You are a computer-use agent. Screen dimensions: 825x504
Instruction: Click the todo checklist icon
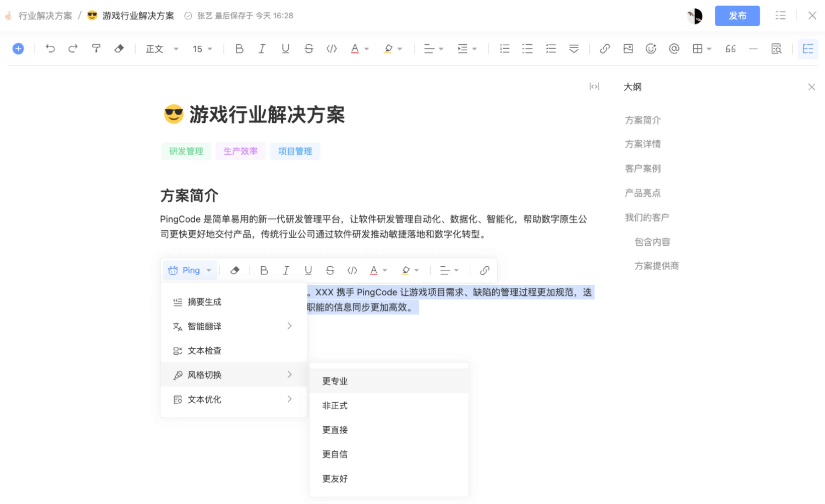point(551,49)
